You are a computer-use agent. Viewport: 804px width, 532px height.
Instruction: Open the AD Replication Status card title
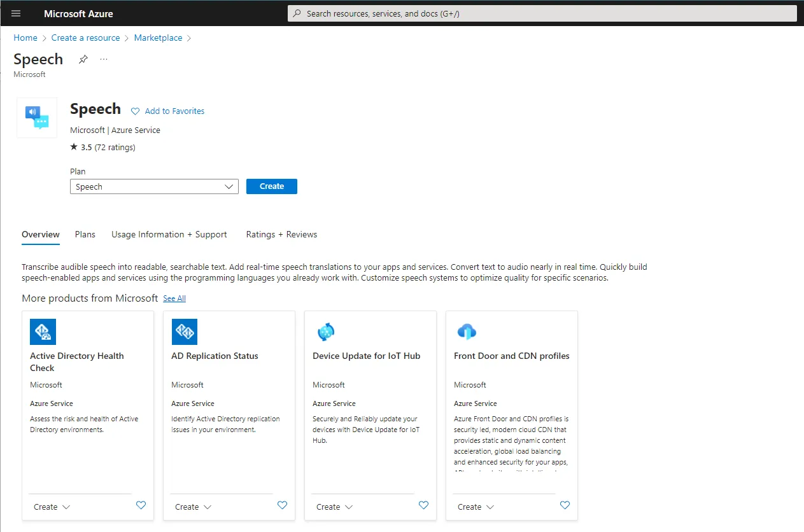click(215, 356)
